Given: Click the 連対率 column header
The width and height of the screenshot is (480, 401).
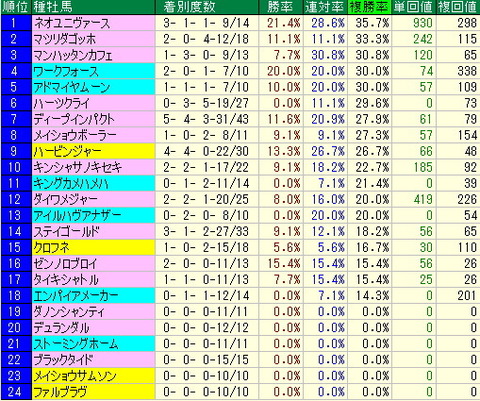Looking at the screenshot, I should (x=324, y=7).
